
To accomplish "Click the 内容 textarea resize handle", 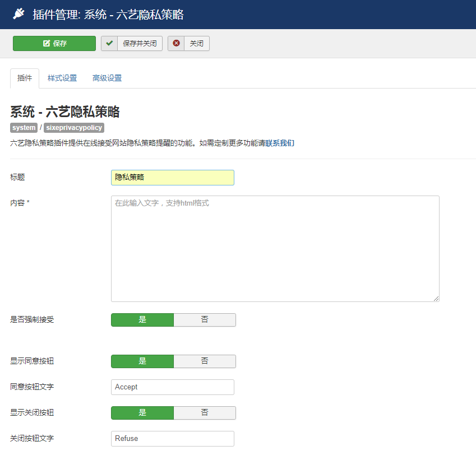I will pos(436,299).
